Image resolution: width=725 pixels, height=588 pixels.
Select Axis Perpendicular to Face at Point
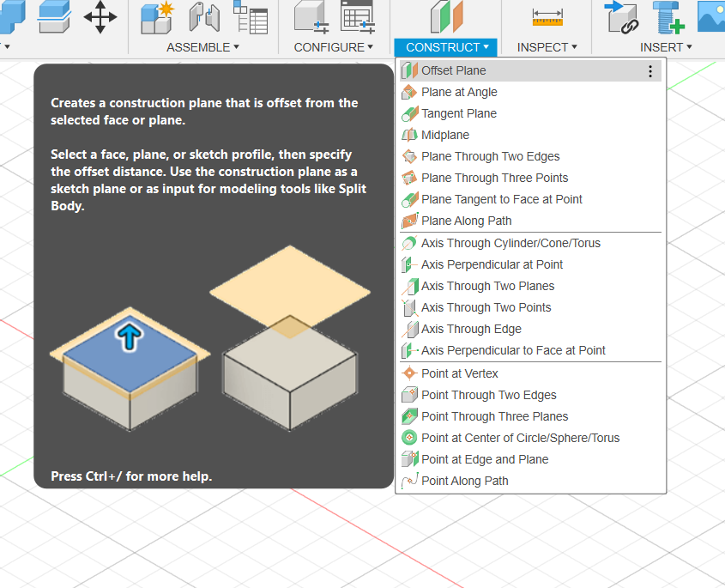[530, 351]
